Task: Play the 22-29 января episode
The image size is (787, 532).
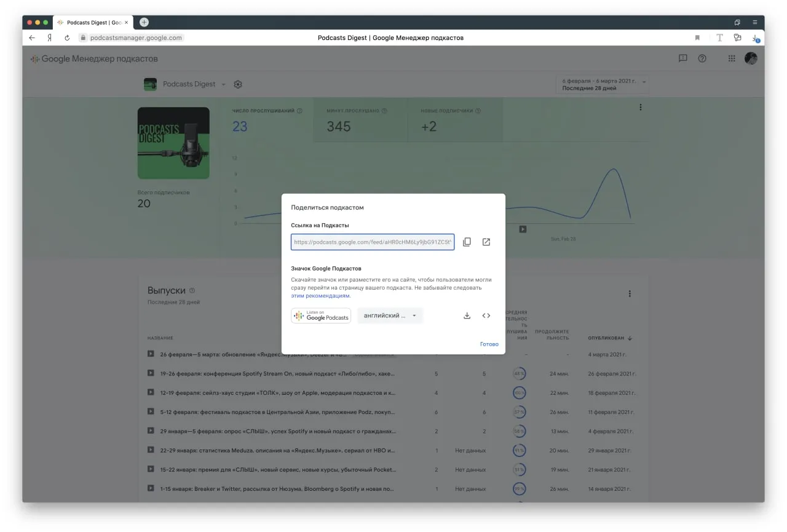Action: pyautogui.click(x=151, y=450)
